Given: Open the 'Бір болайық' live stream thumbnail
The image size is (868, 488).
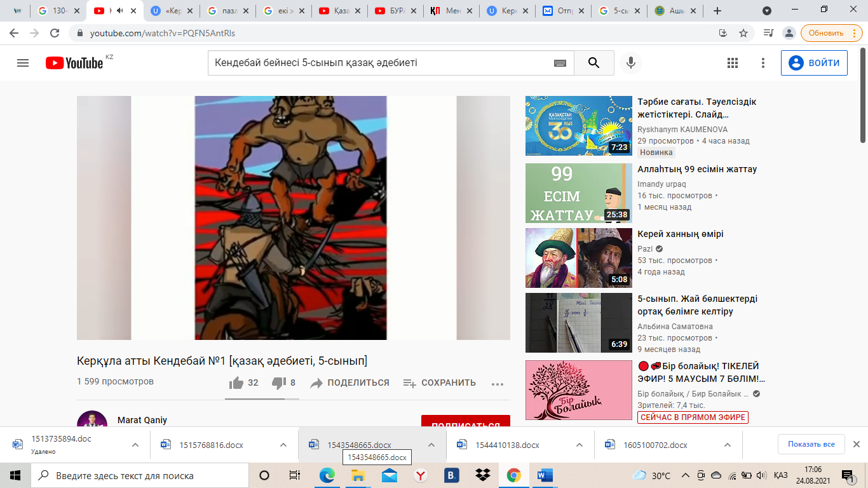Looking at the screenshot, I should tap(579, 390).
